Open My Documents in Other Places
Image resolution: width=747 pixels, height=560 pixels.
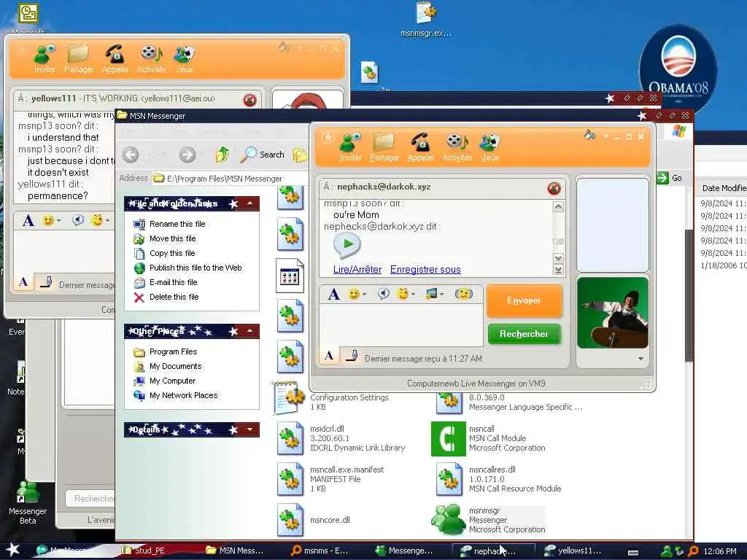coord(175,366)
